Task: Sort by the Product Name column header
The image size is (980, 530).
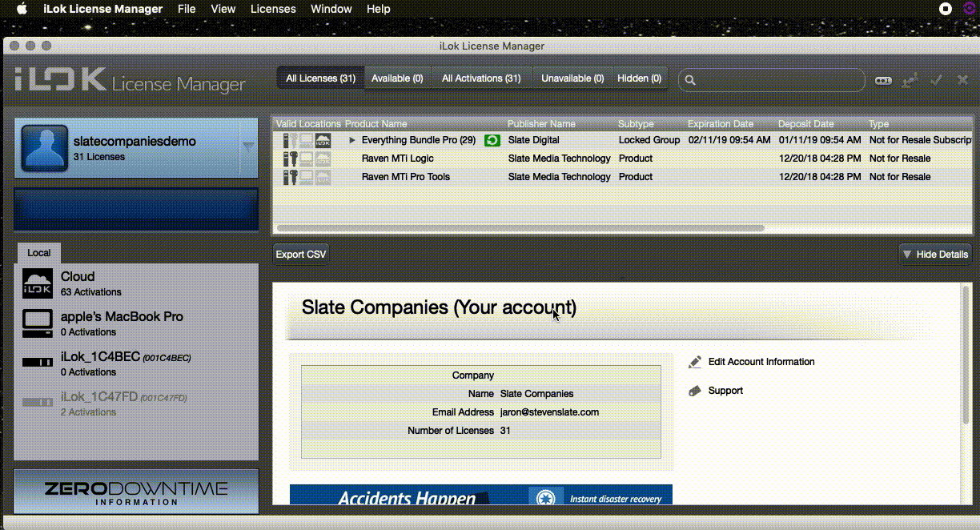Action: click(376, 124)
